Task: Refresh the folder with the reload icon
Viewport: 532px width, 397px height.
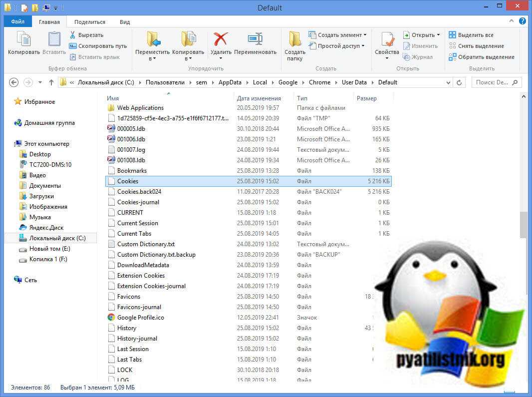Action: (x=460, y=82)
